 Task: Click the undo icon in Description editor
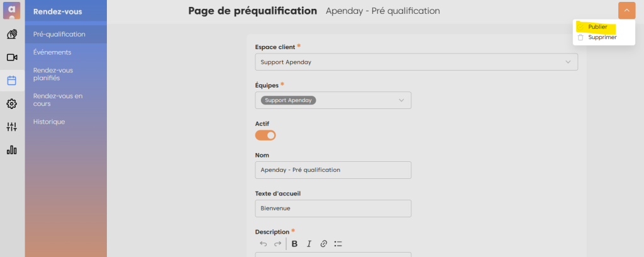[x=264, y=244]
